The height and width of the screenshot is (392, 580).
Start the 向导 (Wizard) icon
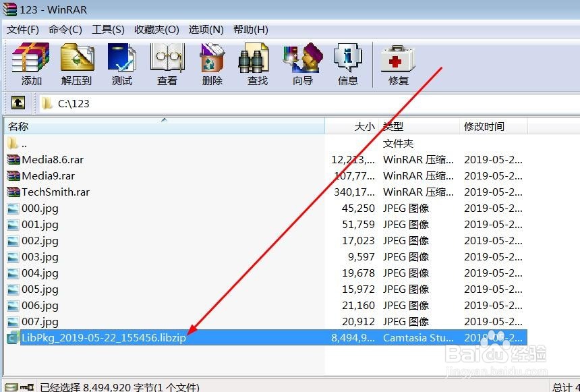(301, 63)
